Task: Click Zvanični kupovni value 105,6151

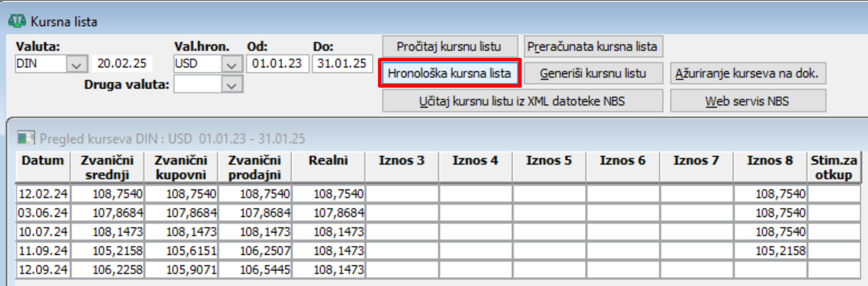Action: tap(181, 251)
